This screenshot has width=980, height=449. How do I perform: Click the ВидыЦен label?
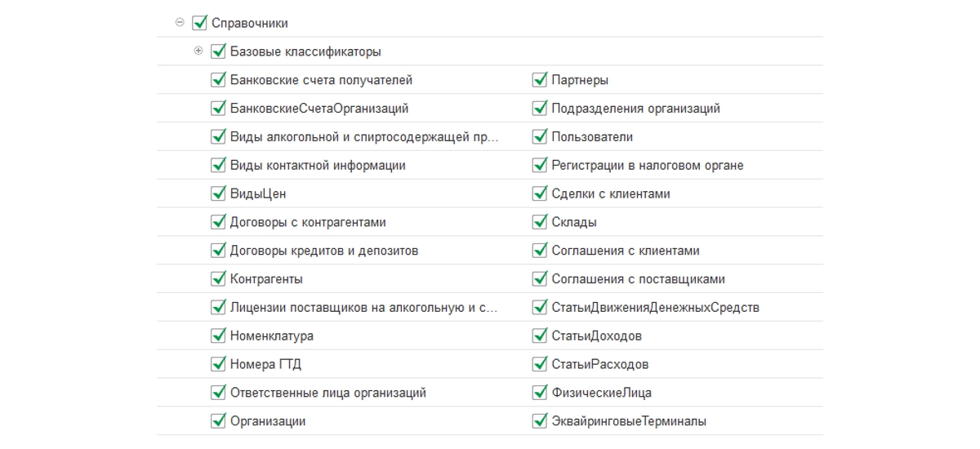click(x=258, y=193)
